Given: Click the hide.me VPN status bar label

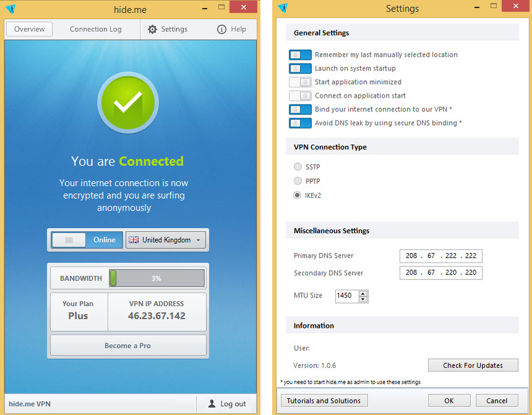Looking at the screenshot, I should pos(30,404).
